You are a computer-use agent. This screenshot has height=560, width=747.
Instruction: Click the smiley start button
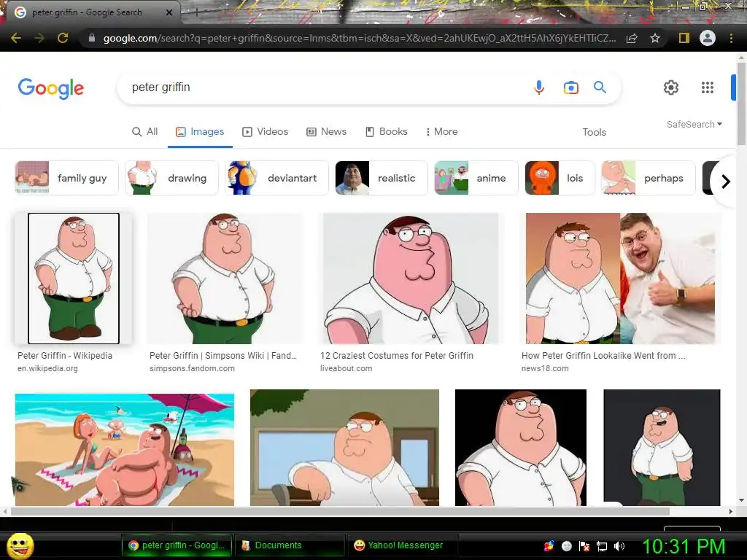point(20,546)
